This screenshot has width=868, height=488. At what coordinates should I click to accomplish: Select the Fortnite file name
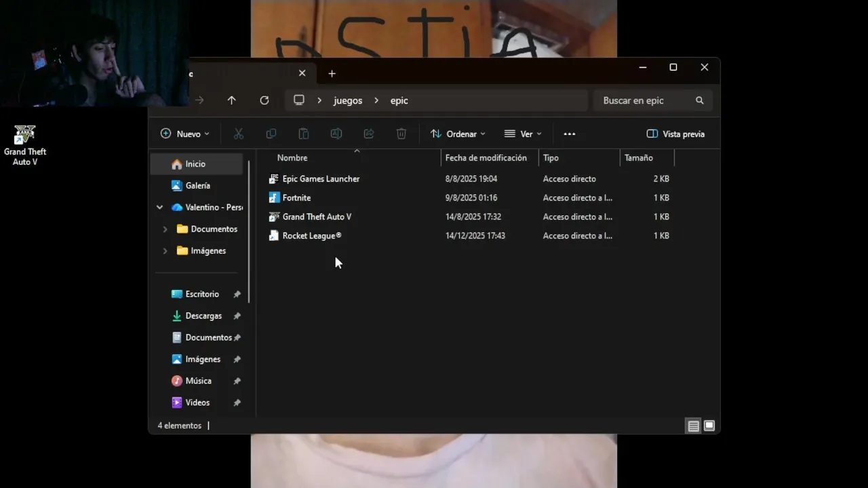(x=296, y=198)
